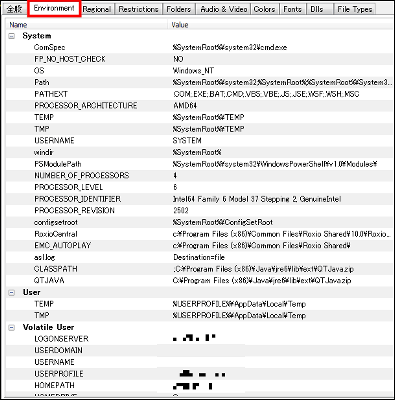Select the HOMEPATH row

pos(199,386)
